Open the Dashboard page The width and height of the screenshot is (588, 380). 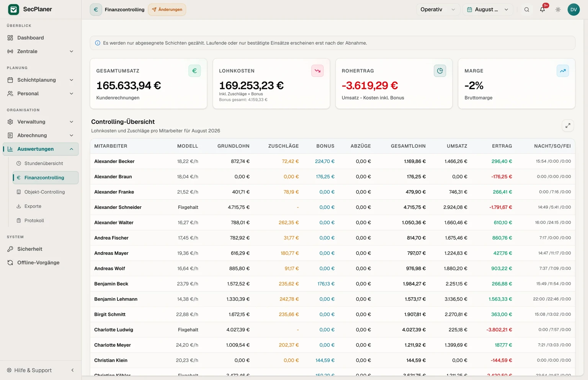(41, 38)
